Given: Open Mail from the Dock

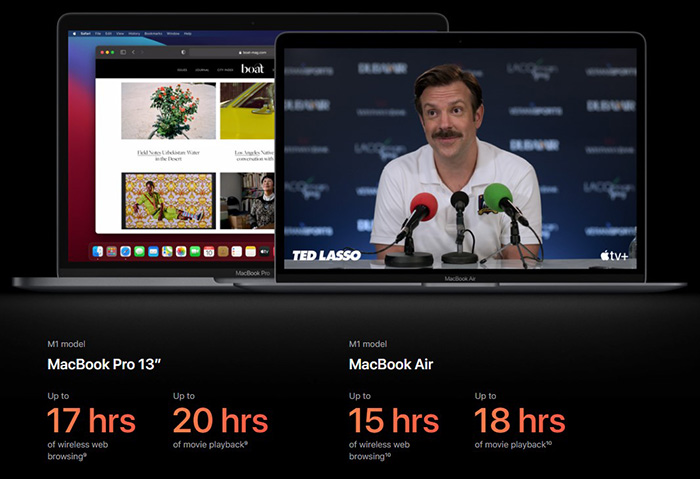Looking at the screenshot, I should 153,251.
